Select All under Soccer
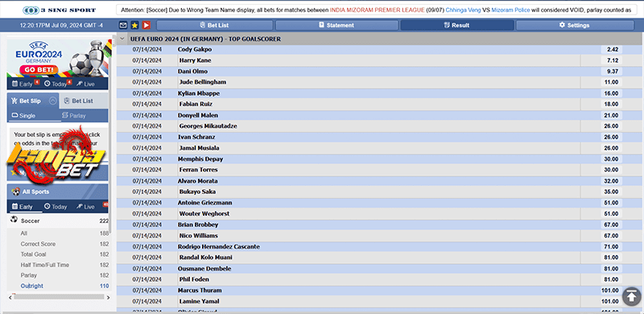Screen dimensions: 644x314 (x=24, y=233)
